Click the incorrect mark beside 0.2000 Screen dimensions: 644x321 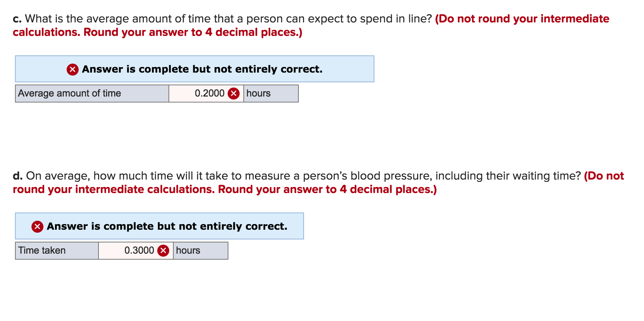click(234, 94)
